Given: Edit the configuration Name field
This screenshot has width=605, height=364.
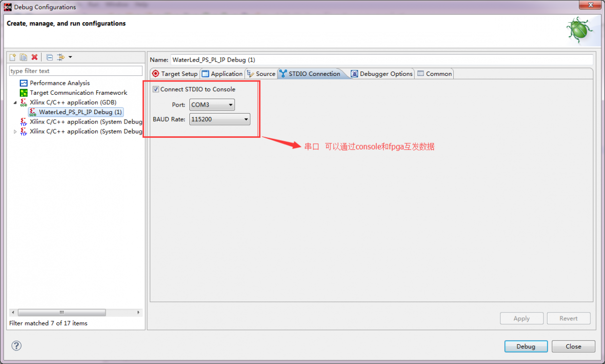Looking at the screenshot, I should (x=381, y=60).
